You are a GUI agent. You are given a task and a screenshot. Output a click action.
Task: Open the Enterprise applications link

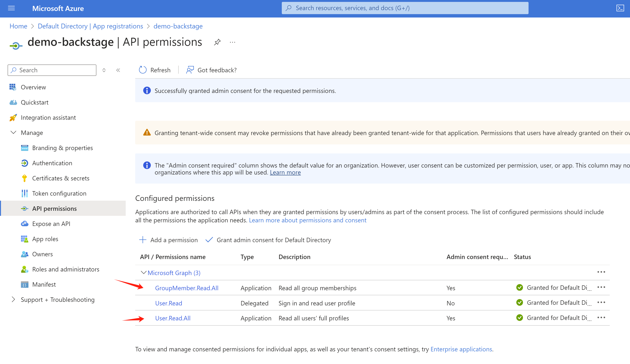461,349
